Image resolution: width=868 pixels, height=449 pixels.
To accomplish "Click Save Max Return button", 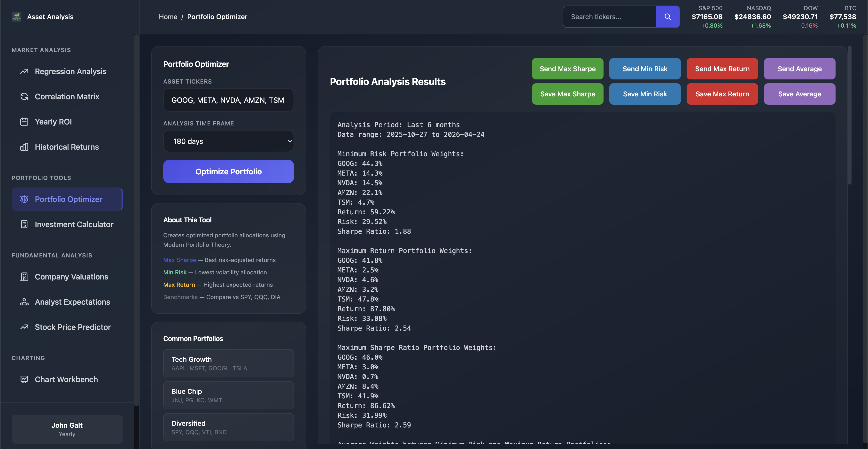I will [x=722, y=94].
